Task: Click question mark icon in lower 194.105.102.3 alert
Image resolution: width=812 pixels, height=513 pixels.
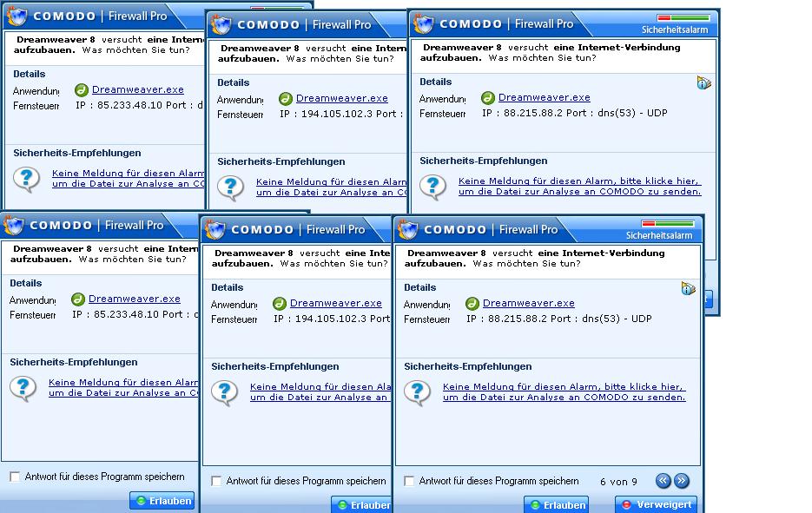Action: pos(225,391)
